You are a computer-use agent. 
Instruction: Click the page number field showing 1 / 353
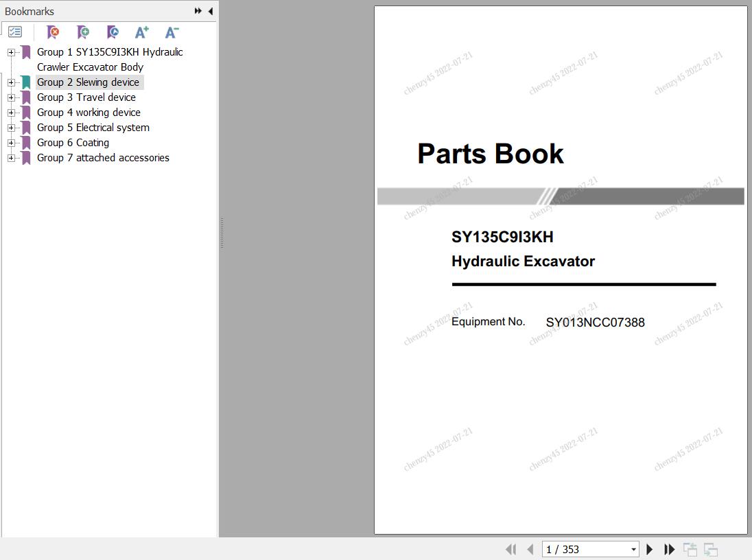pos(585,549)
